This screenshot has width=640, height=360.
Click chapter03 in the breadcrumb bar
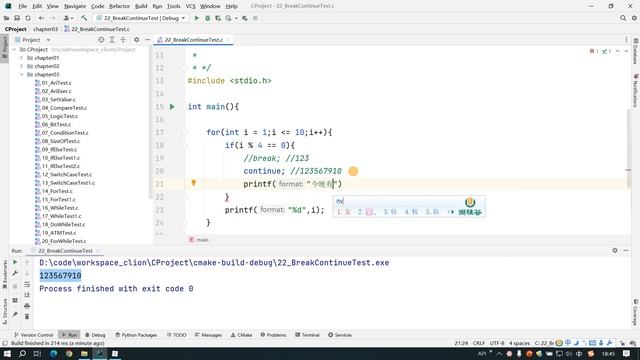tap(45, 29)
